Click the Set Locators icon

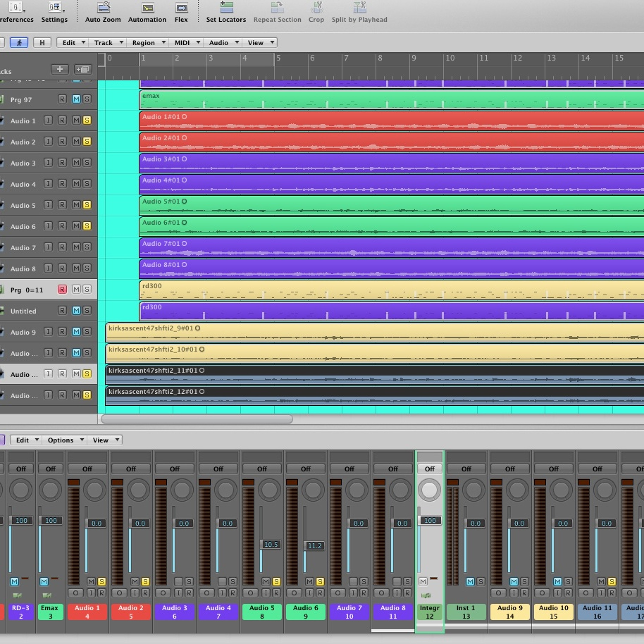pos(226,7)
